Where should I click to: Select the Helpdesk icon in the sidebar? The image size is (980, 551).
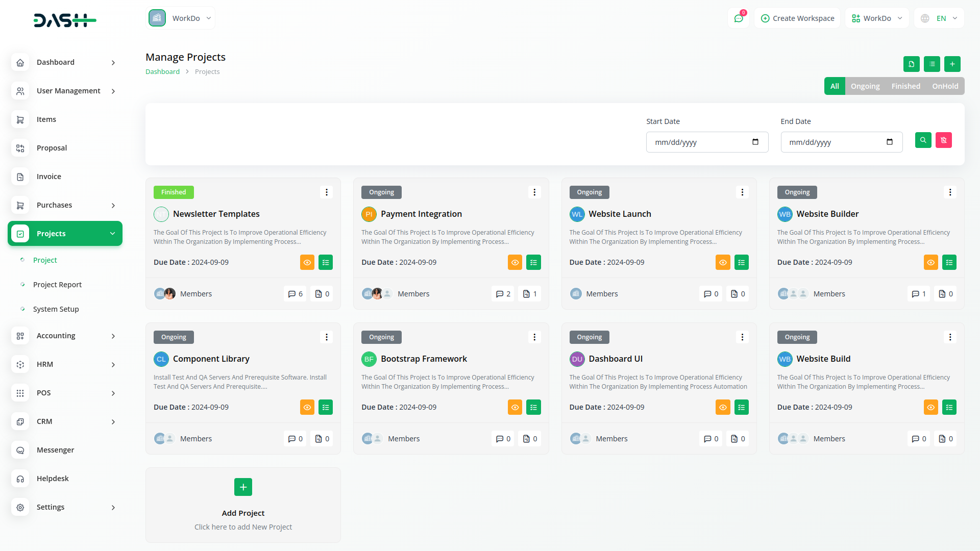(20, 479)
